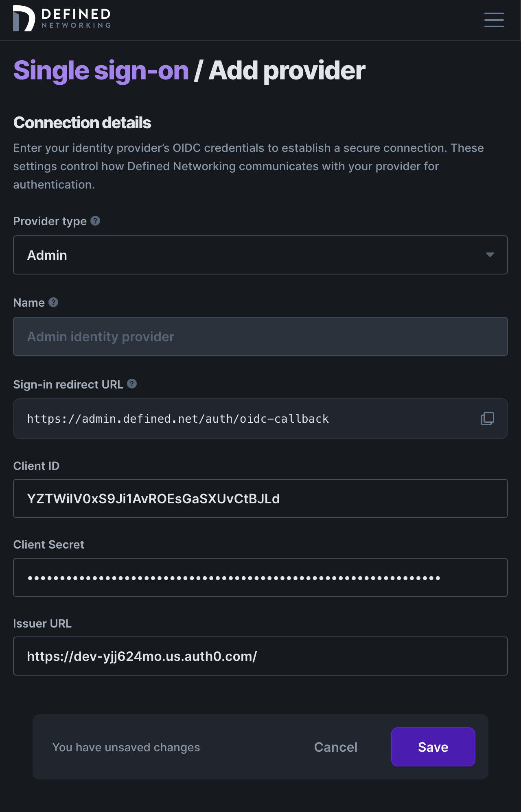The image size is (521, 812).
Task: Click the copy icon next to the callback URL
Action: click(487, 418)
